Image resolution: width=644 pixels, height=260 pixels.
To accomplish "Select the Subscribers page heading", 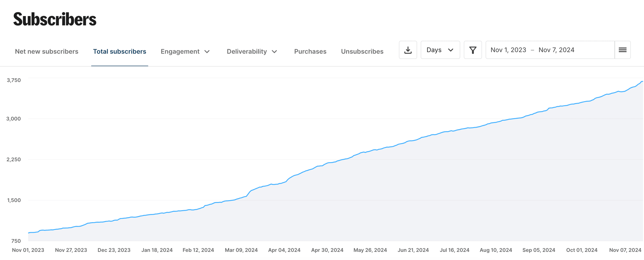I will click(55, 20).
